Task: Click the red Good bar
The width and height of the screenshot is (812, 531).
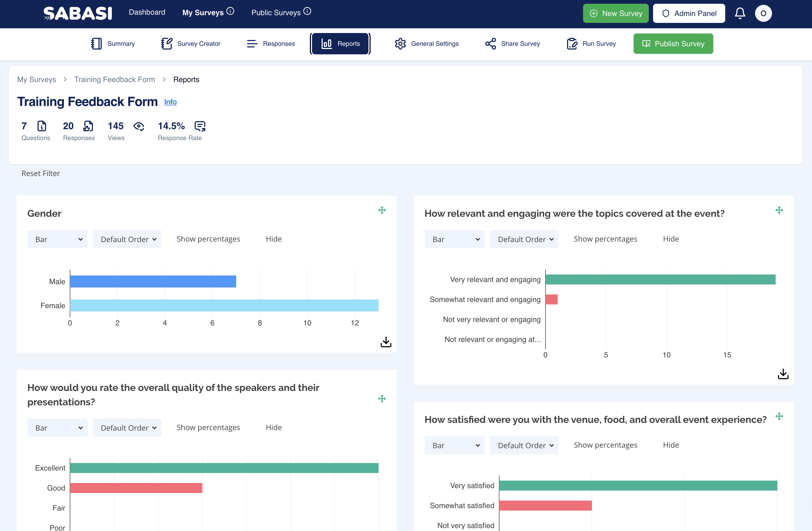Action: point(136,488)
